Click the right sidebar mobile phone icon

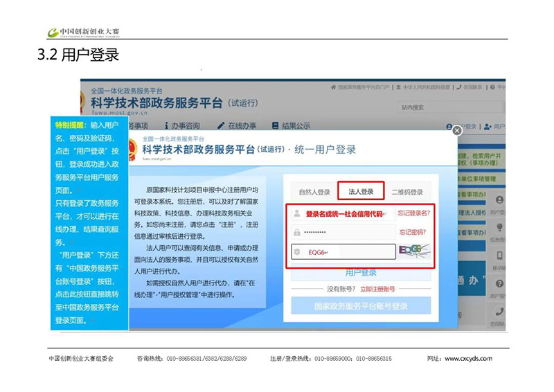pyautogui.click(x=499, y=255)
